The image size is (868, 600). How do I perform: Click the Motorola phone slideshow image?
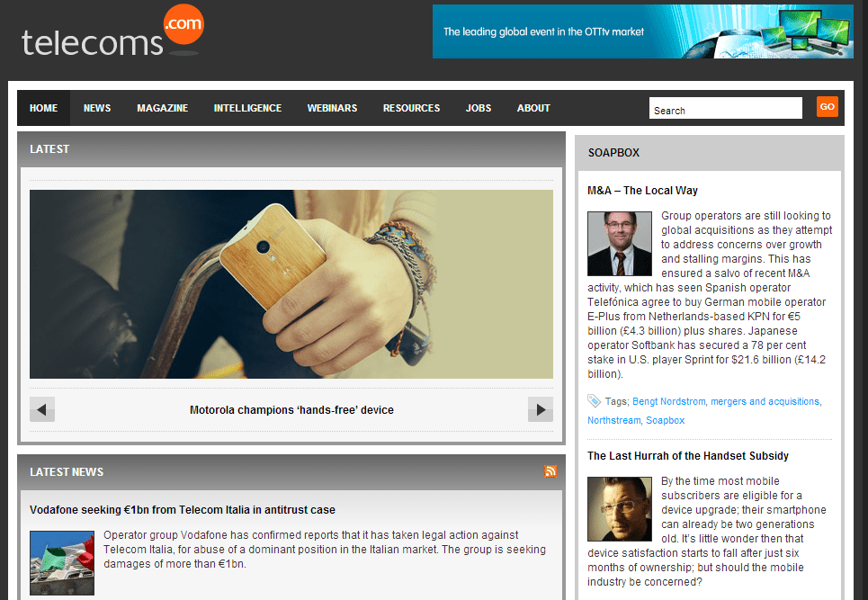(291, 284)
